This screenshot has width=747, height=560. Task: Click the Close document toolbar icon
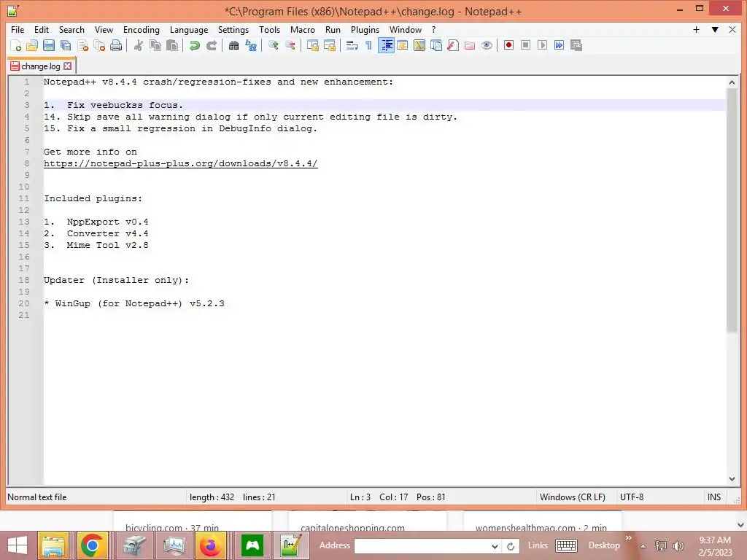[x=82, y=45]
